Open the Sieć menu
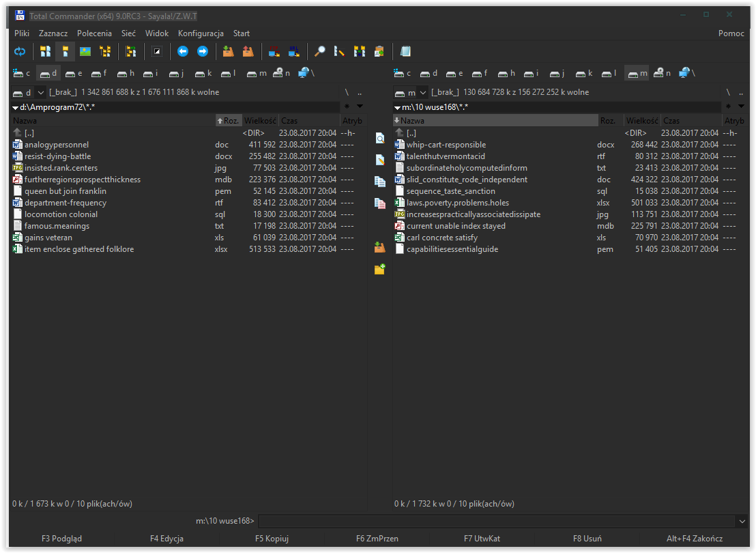This screenshot has height=553, width=756. click(x=128, y=33)
